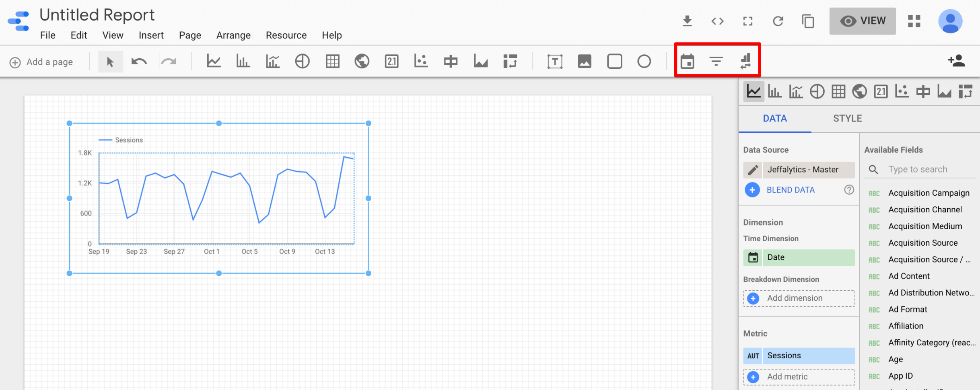Switch to the STYLE tab

pos(847,118)
